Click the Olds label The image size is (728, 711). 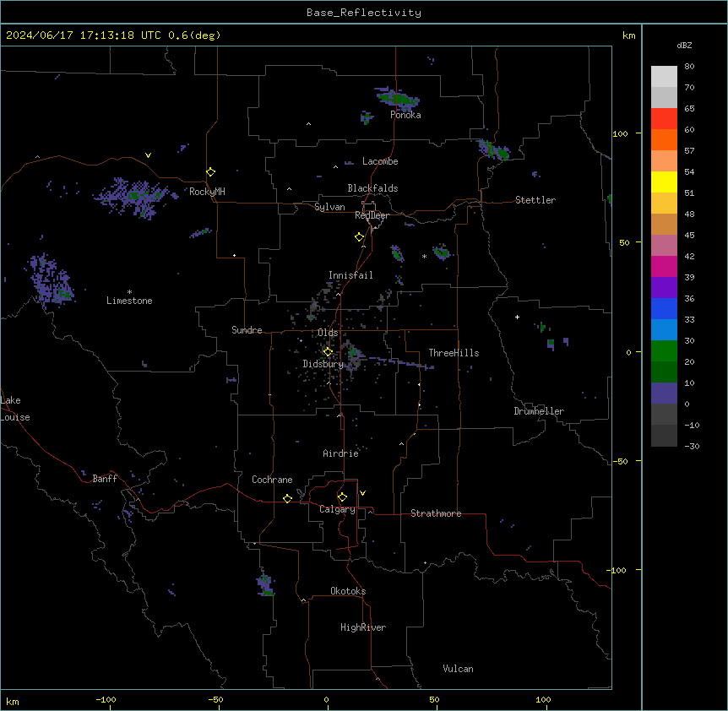coord(328,333)
